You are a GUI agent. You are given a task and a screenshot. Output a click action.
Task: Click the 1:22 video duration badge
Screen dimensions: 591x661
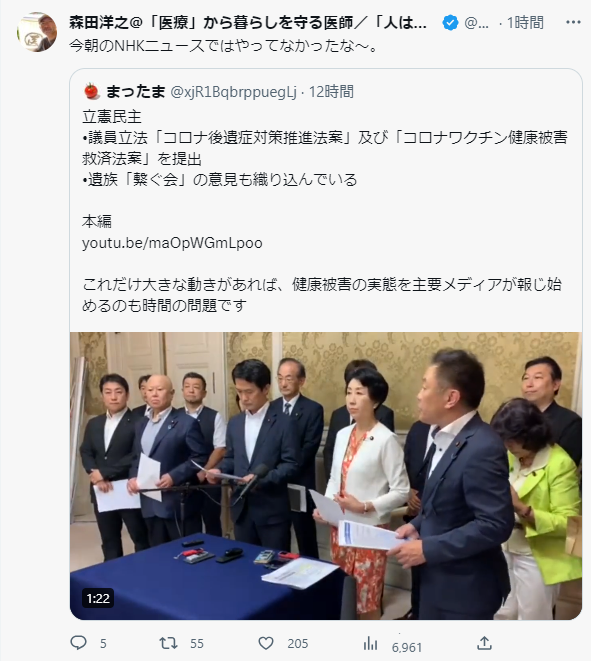tap(98, 598)
